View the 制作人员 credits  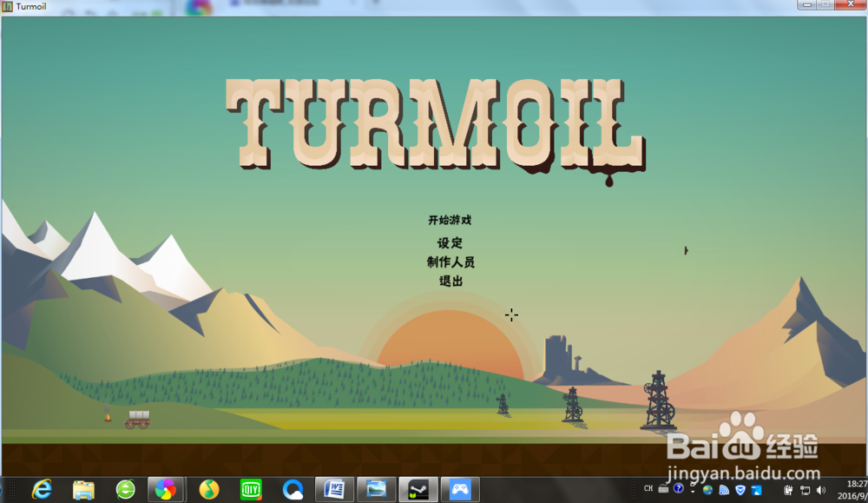pyautogui.click(x=450, y=262)
